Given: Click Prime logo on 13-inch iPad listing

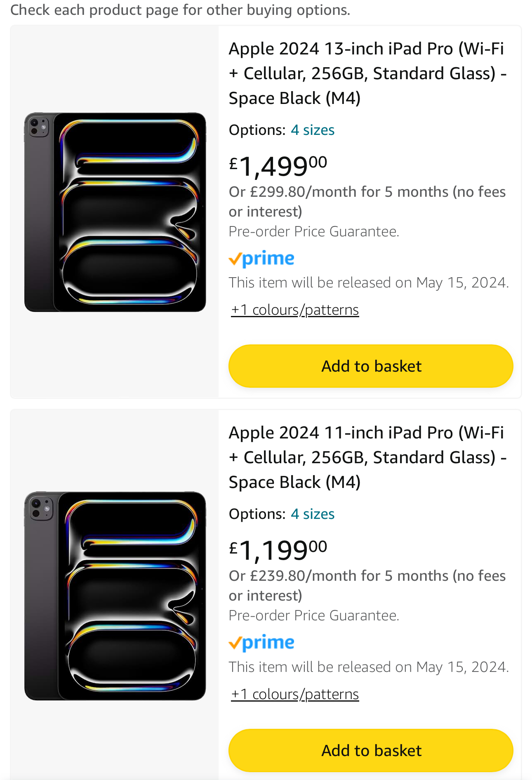Looking at the screenshot, I should click(x=261, y=259).
